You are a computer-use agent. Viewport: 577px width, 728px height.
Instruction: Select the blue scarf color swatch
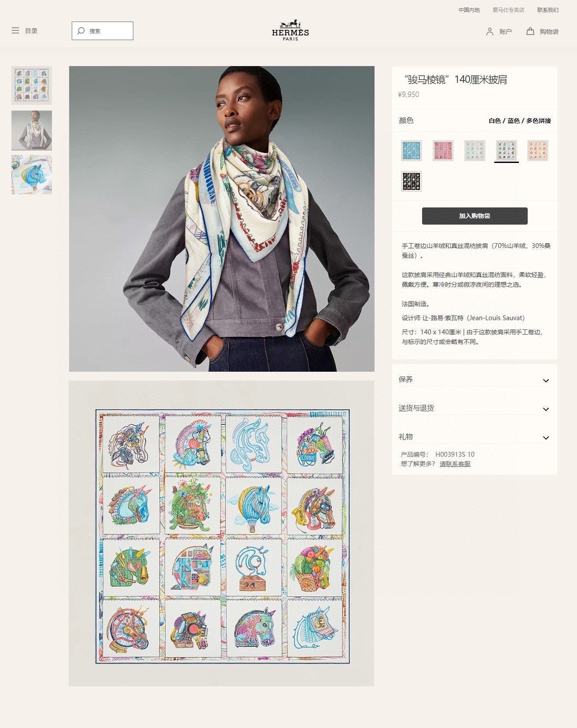tap(412, 151)
